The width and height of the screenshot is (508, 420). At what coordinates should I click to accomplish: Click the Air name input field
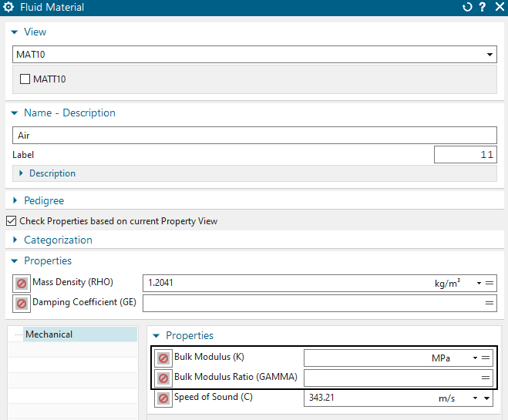pos(254,136)
